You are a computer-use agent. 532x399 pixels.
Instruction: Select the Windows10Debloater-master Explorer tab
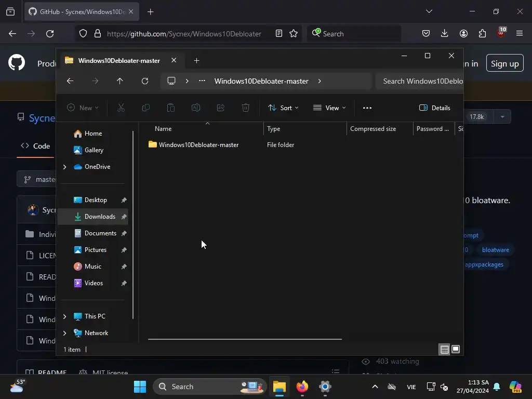119,61
